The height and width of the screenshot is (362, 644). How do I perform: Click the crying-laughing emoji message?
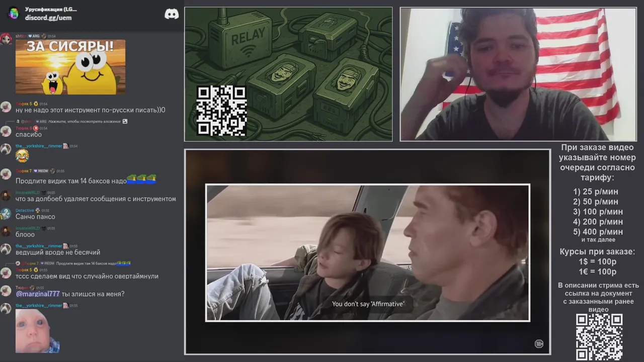tap(22, 156)
